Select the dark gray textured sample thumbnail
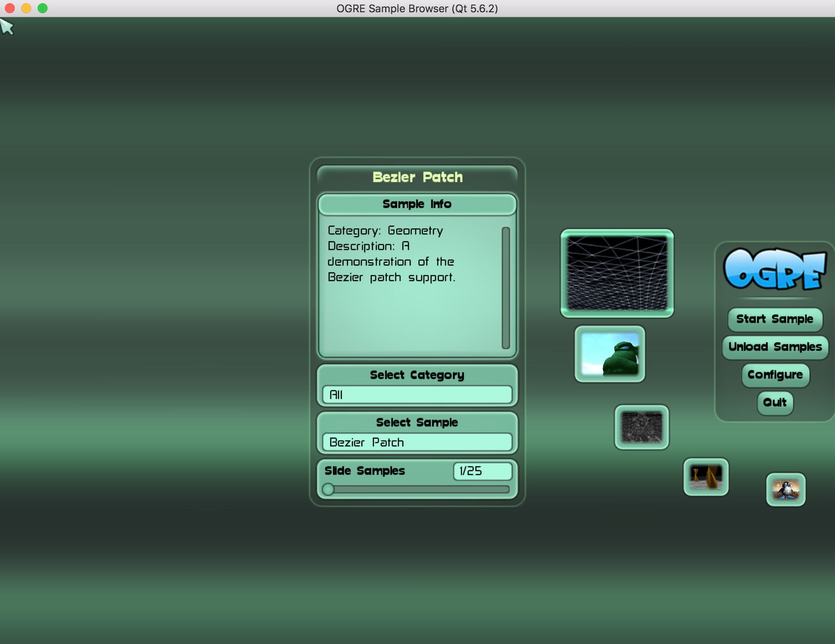Image resolution: width=835 pixels, height=644 pixels. [x=641, y=427]
